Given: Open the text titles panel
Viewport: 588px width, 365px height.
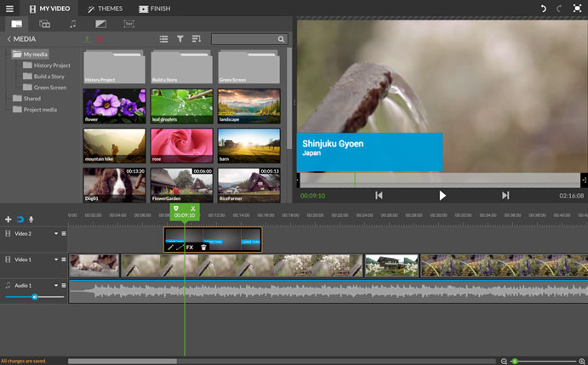Looking at the screenshot, I should 129,24.
